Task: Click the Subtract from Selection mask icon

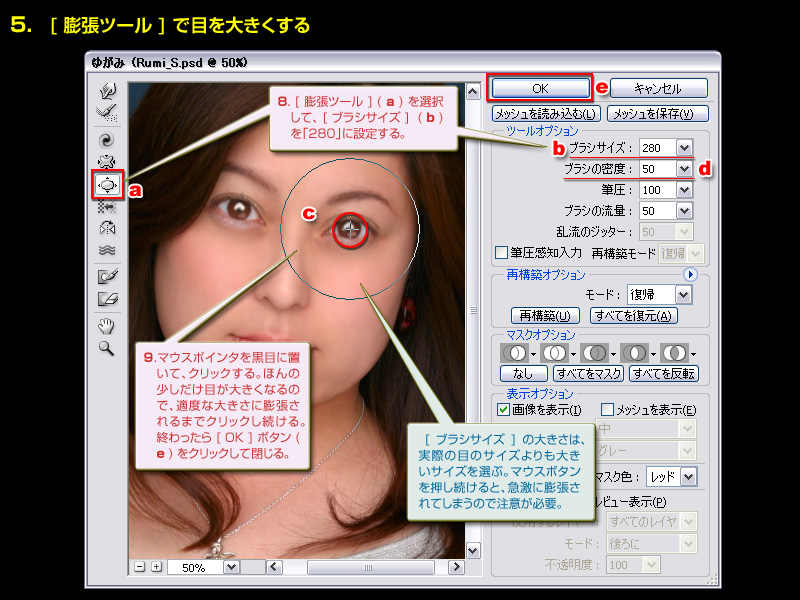Action: click(594, 353)
